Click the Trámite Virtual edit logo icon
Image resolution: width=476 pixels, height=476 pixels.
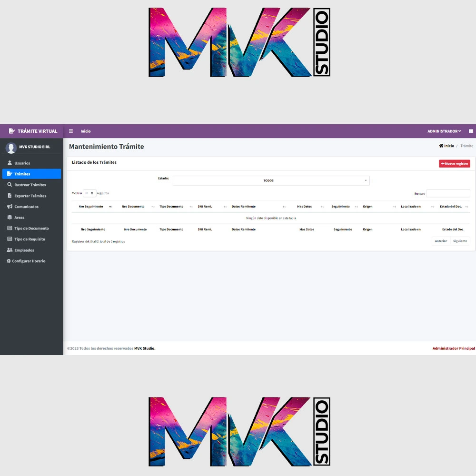(11, 131)
